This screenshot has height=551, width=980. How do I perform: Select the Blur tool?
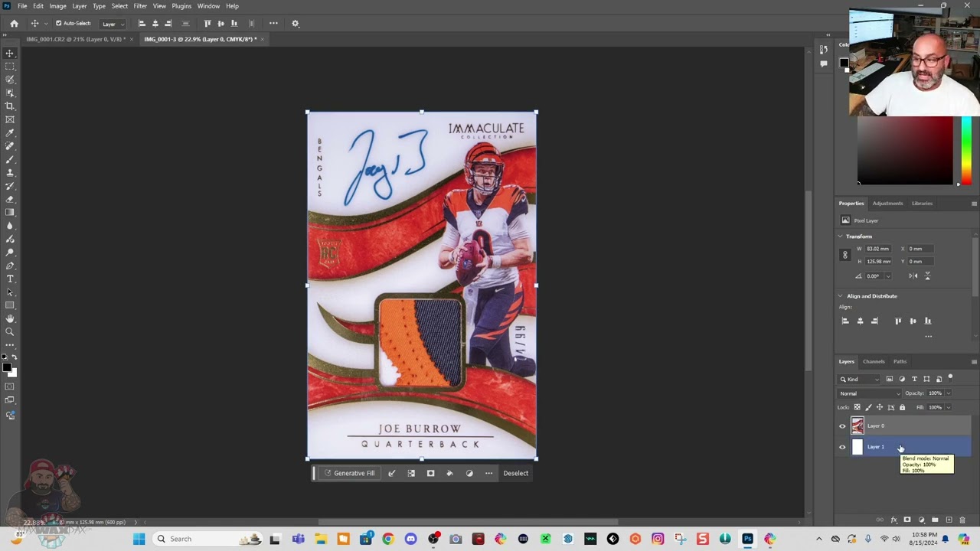[x=10, y=226]
